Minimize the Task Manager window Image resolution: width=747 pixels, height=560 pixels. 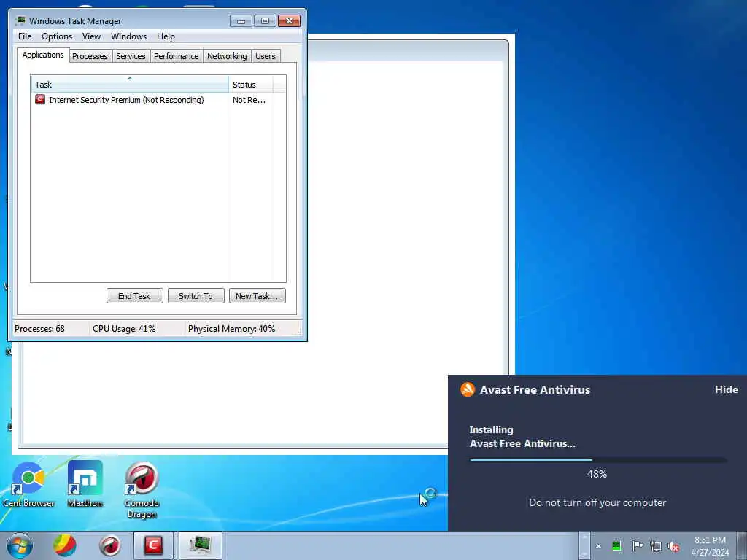(241, 21)
